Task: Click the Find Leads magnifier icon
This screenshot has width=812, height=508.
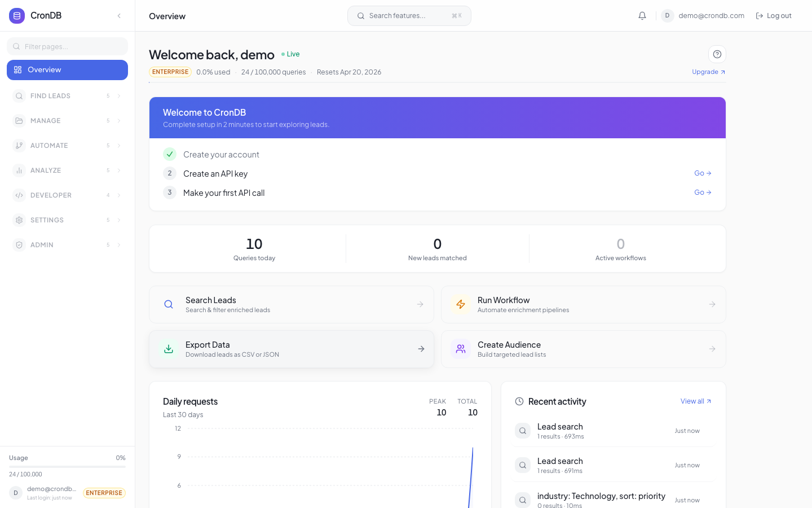Action: (19, 96)
